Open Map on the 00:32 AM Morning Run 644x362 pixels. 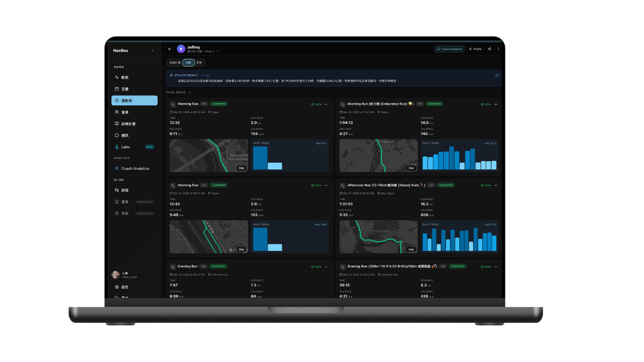pyautogui.click(x=241, y=168)
